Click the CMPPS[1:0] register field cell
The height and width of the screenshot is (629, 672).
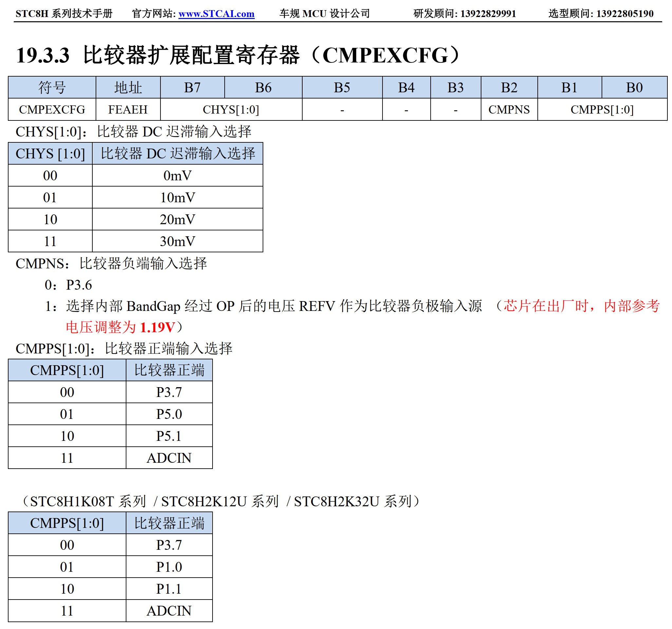point(602,109)
